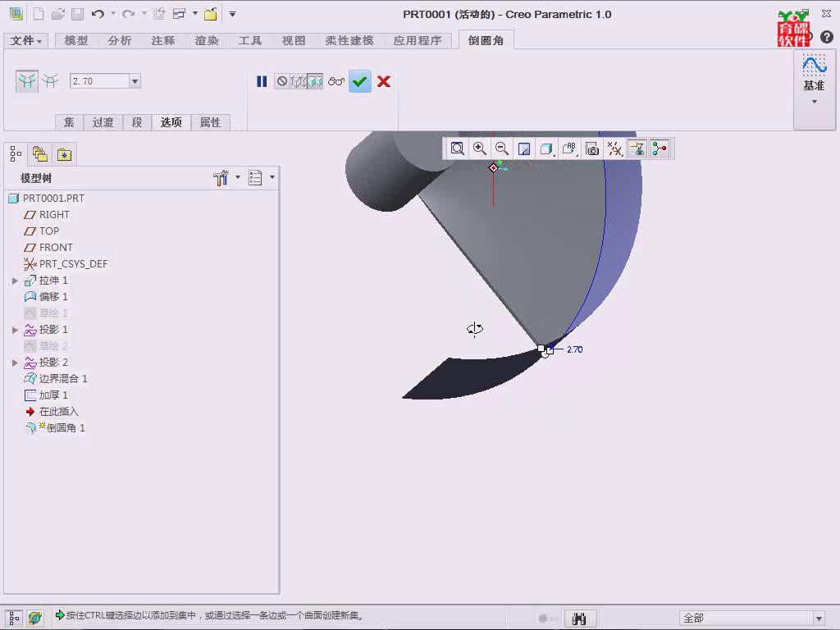The width and height of the screenshot is (840, 630).
Task: Click the 2.70 radius dimension in viewport
Action: [x=575, y=349]
